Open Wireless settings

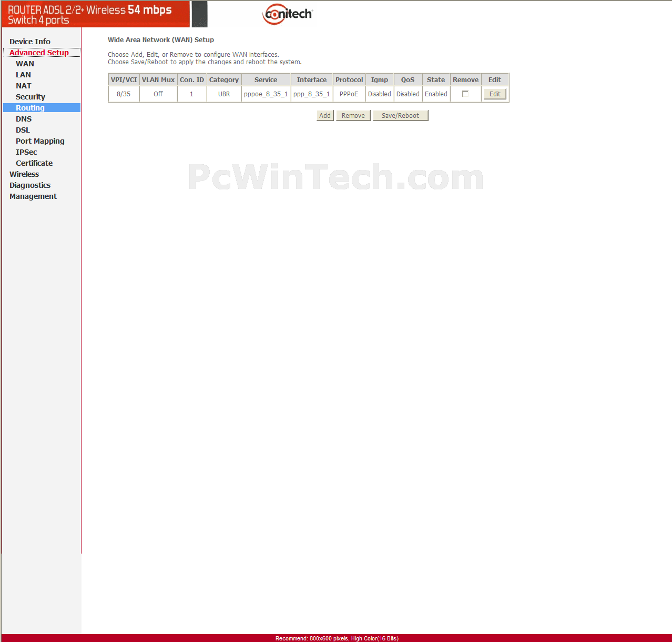[x=24, y=174]
